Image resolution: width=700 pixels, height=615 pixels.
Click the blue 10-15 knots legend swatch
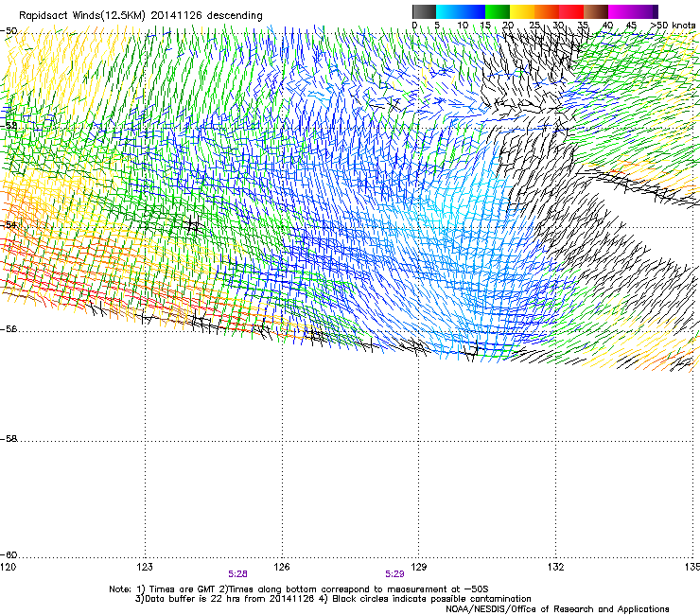coord(473,11)
